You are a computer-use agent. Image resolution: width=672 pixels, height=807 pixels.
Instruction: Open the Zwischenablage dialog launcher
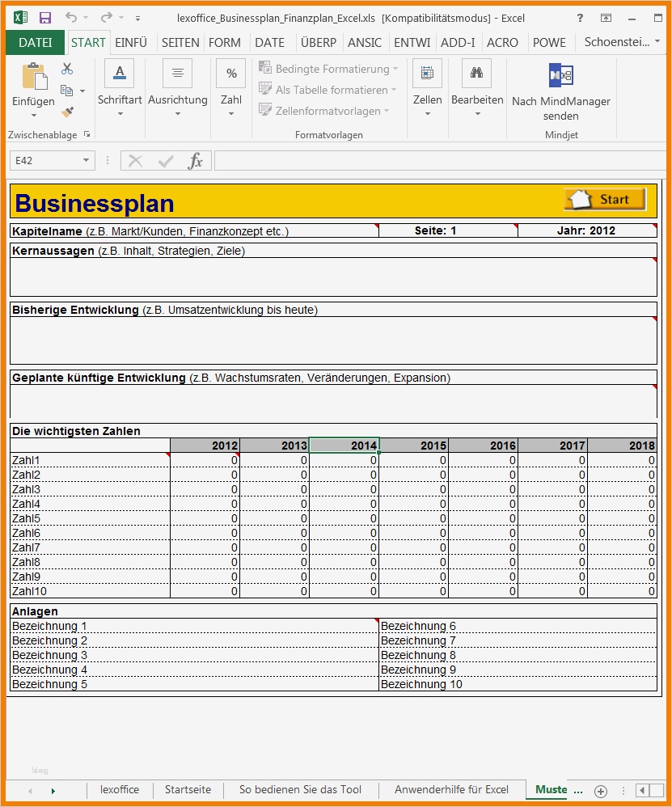coord(87,134)
